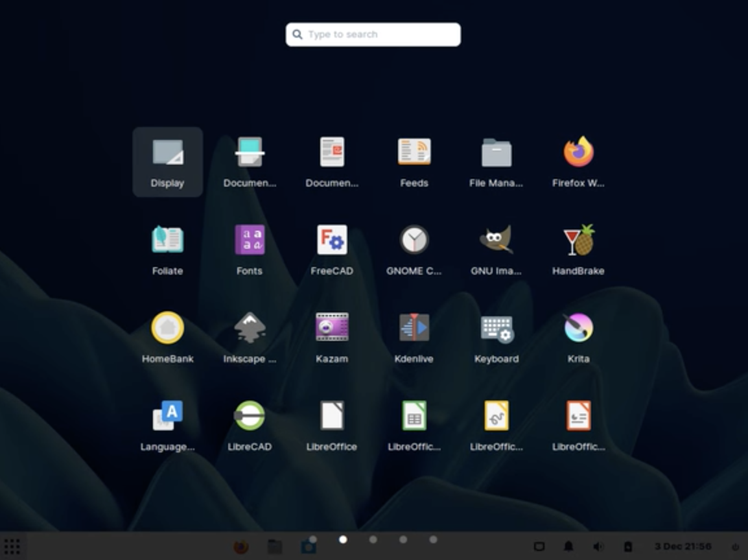748x560 pixels.
Task: Open HomeBank finance app
Action: [167, 338]
